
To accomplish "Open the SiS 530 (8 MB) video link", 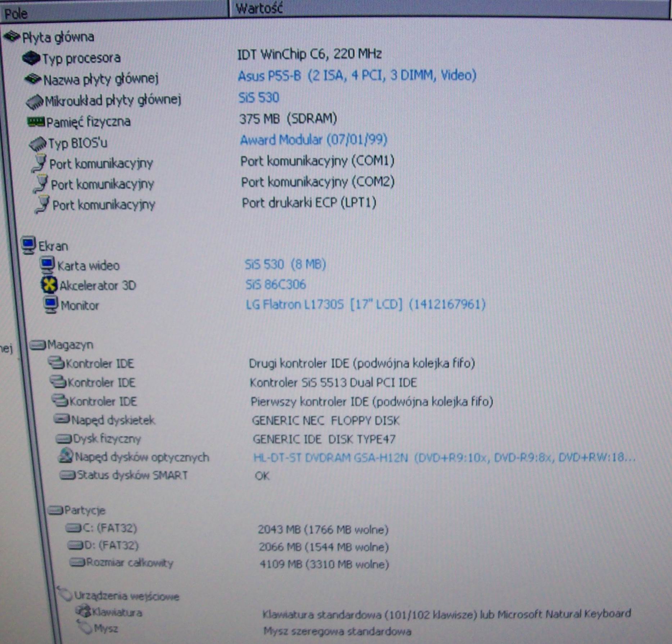I will point(285,264).
